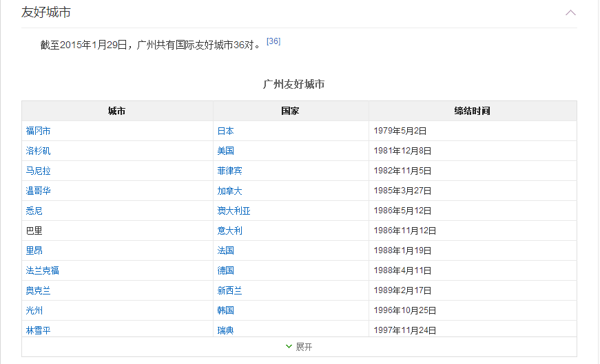
Task: Open the 韩国 country link
Action: click(x=225, y=310)
